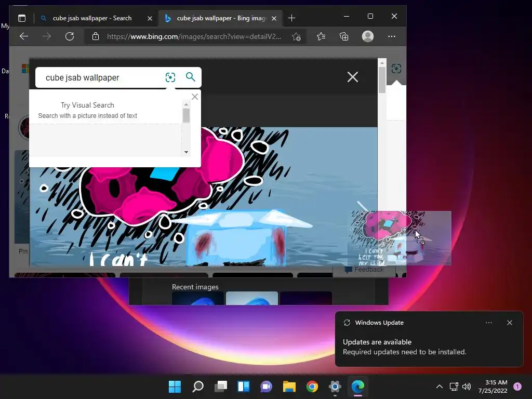Refresh the Bing page
Viewport: 532px width, 399px height.
click(x=70, y=36)
